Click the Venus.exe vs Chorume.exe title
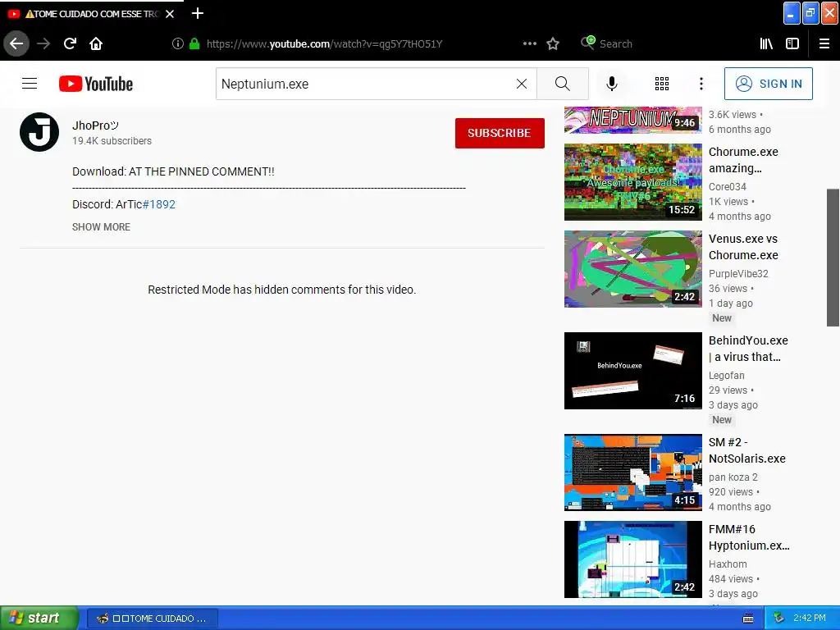The height and width of the screenshot is (630, 840). coord(743,247)
